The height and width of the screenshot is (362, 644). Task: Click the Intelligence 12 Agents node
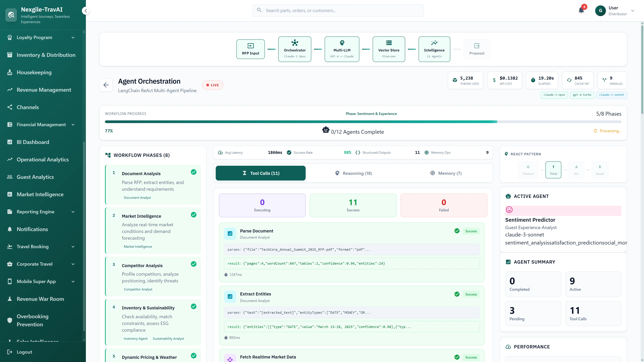tap(434, 49)
